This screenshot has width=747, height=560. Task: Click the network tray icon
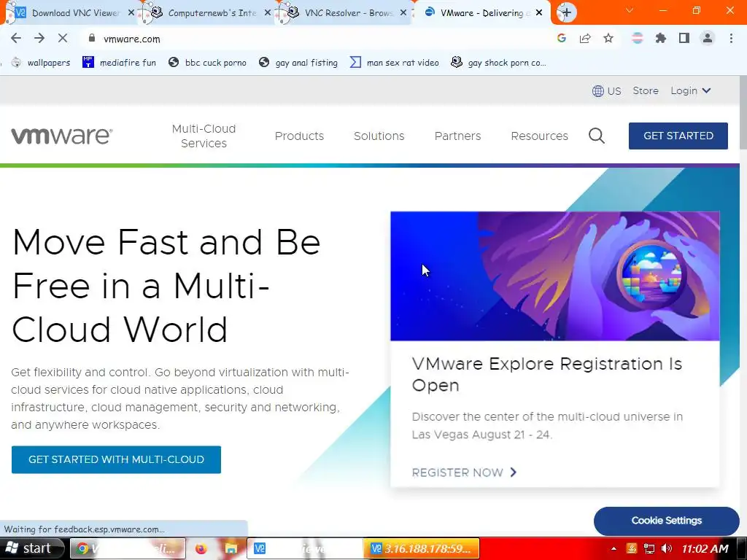coord(649,548)
